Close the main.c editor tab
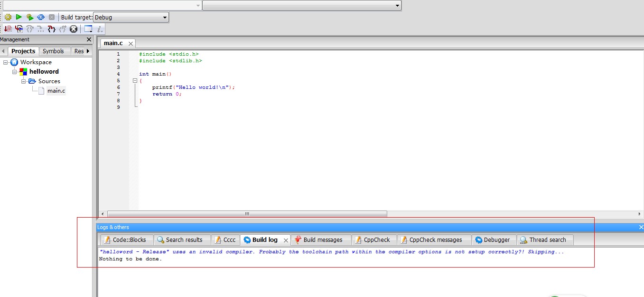 (131, 44)
